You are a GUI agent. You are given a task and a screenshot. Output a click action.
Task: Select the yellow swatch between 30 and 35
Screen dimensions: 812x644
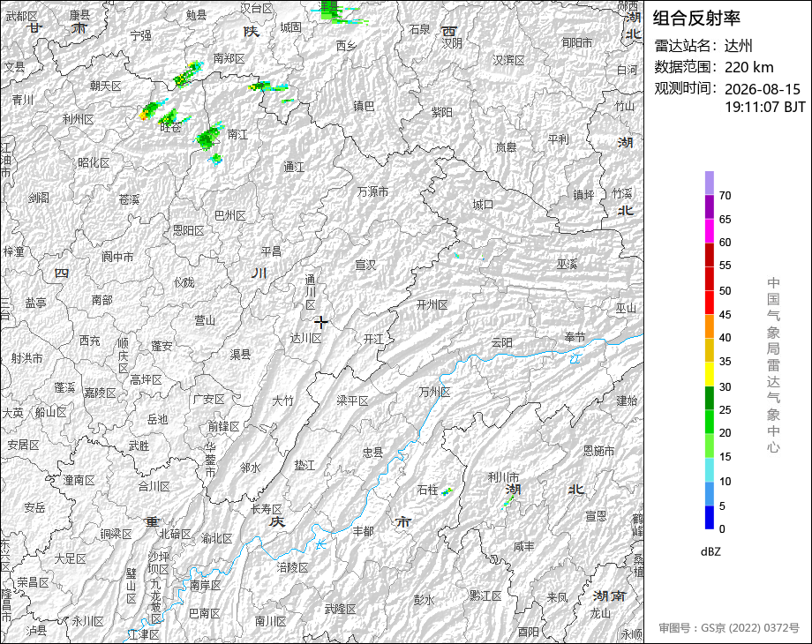coord(710,374)
